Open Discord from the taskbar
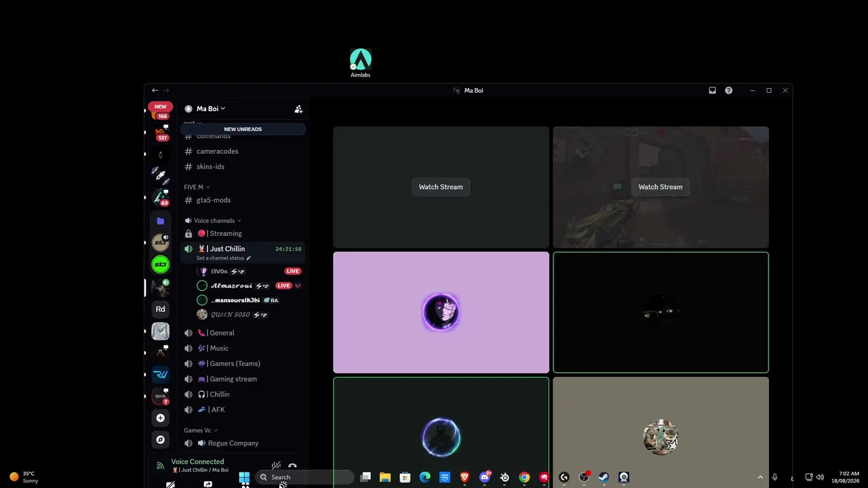The width and height of the screenshot is (868, 488). click(x=485, y=477)
